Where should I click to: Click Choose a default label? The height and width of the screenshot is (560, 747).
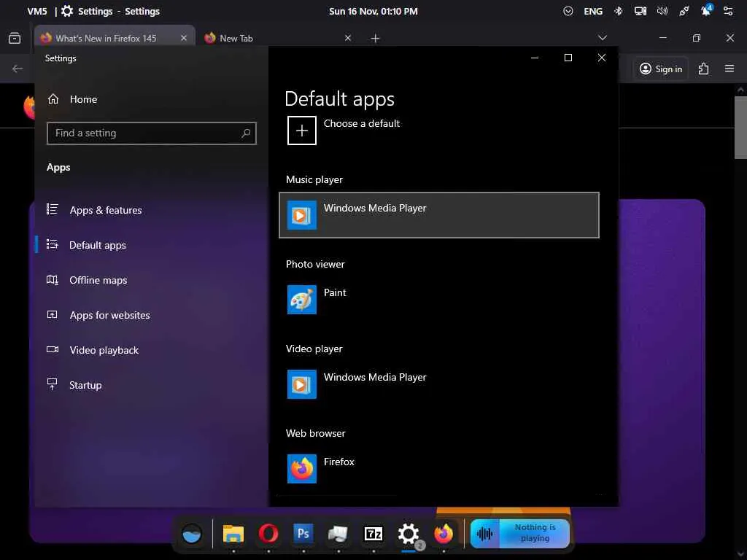[x=362, y=123]
